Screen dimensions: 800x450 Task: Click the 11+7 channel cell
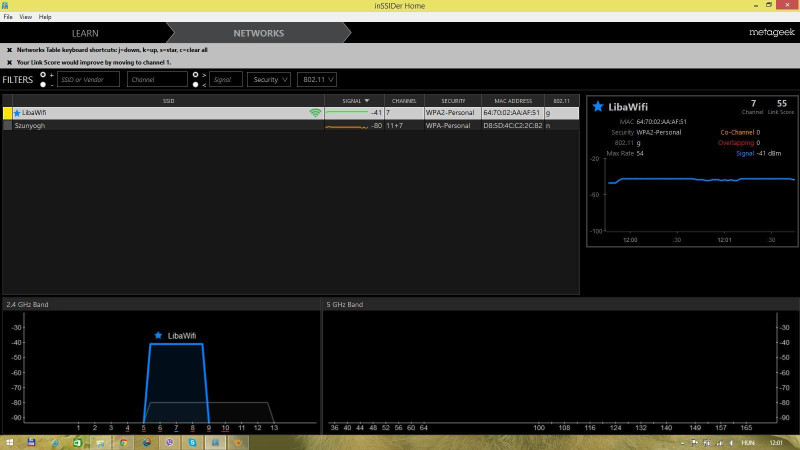[x=394, y=126]
